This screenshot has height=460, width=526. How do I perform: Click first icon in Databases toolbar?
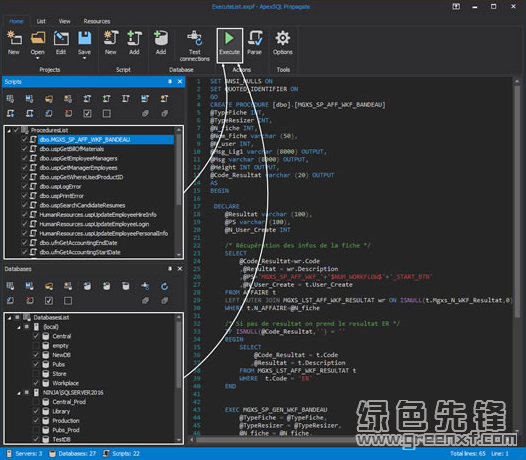coord(10,286)
